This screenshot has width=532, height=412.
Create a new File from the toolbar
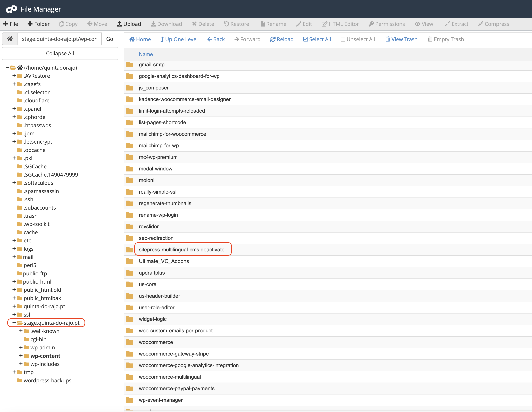(11, 24)
